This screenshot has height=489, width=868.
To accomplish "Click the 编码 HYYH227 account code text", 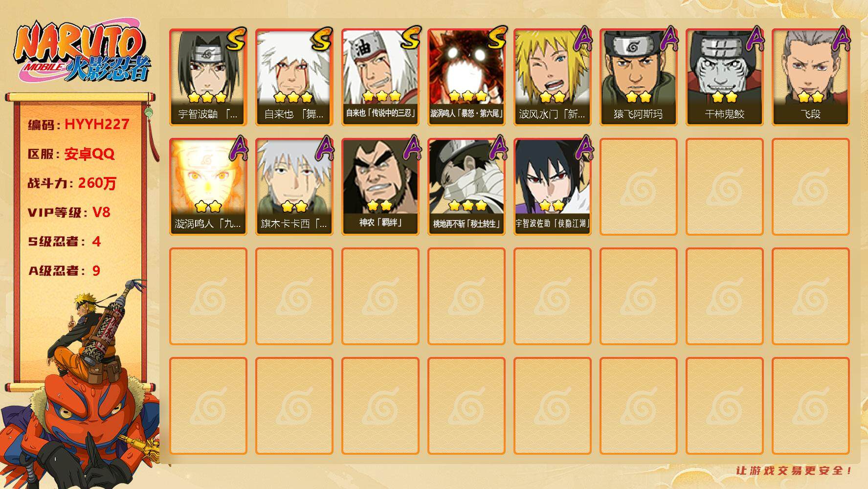I will (78, 124).
